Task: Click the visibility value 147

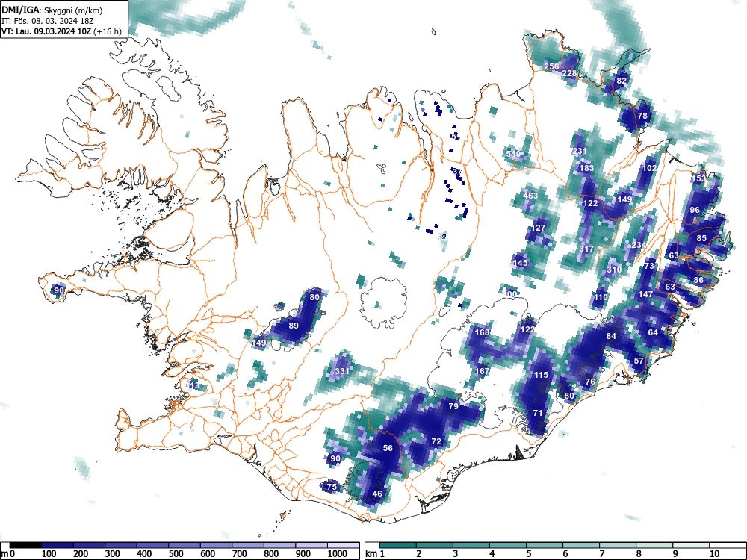Action: [645, 294]
